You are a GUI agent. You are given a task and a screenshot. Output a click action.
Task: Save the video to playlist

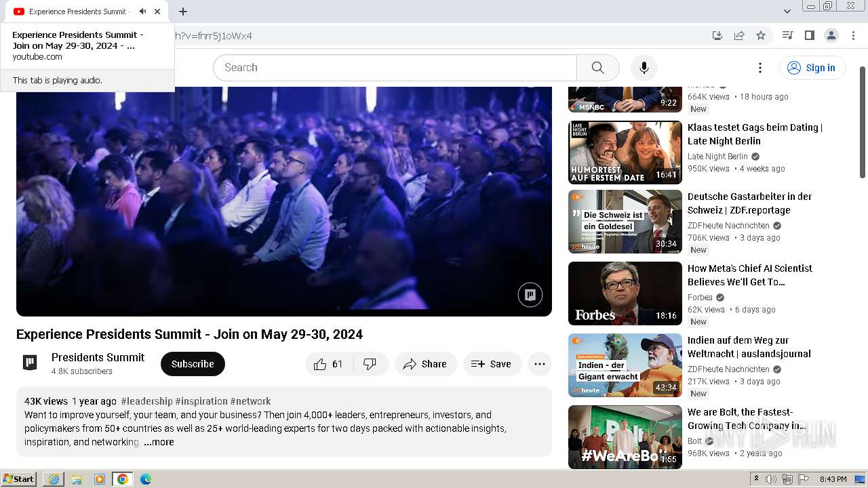[492, 364]
